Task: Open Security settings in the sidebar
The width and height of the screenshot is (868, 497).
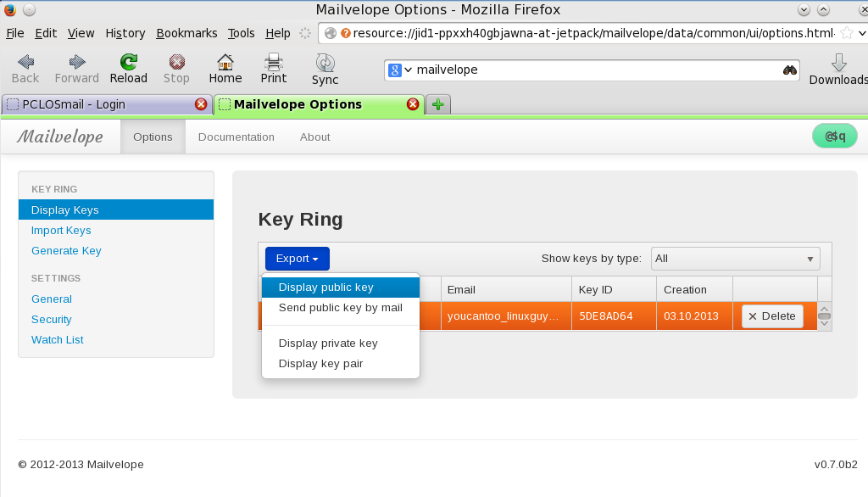Action: coord(52,320)
